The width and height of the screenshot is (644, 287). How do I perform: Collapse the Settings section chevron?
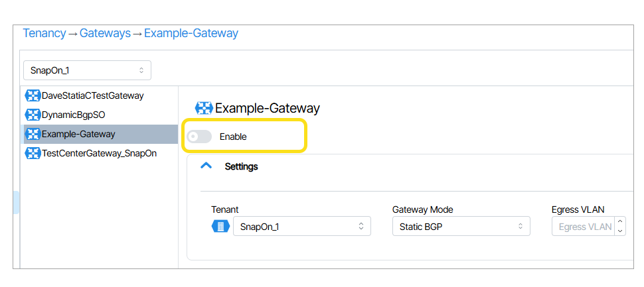tap(206, 166)
